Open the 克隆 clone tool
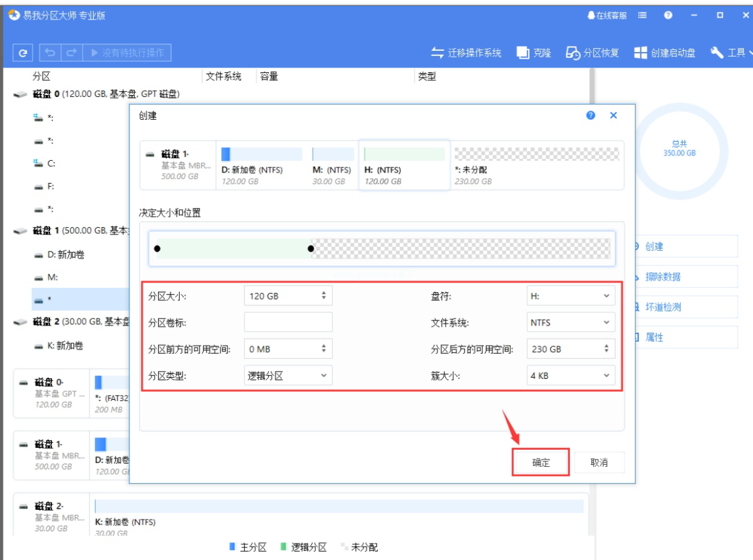This screenshot has height=560, width=753. [x=534, y=53]
